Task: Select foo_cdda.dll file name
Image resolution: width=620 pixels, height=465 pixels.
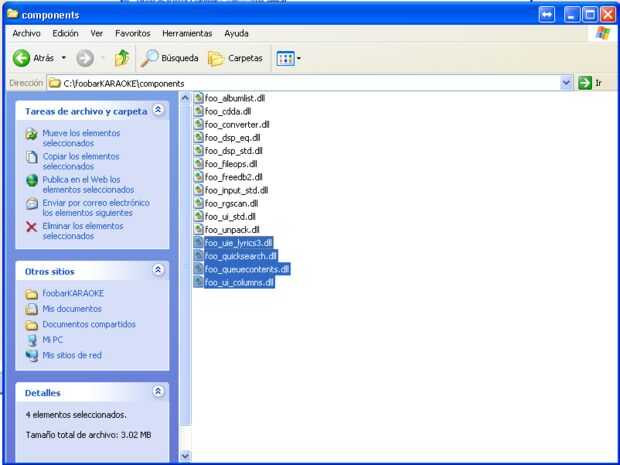Action: (x=228, y=112)
